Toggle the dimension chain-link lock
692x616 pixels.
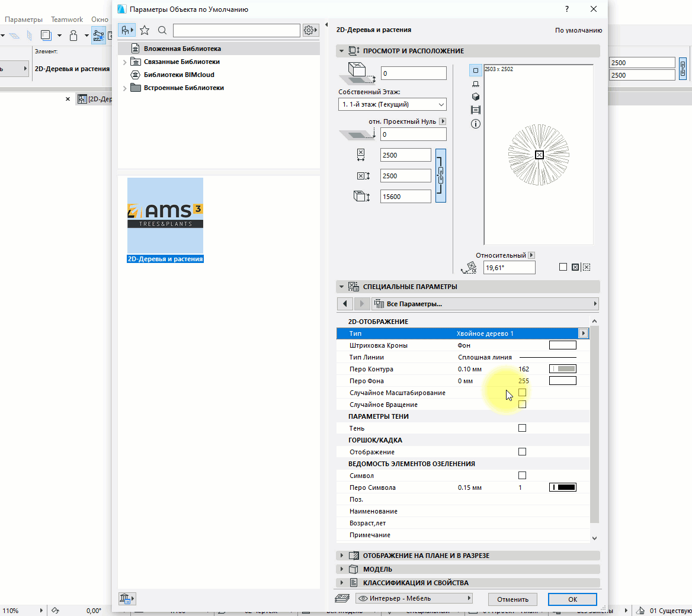pyautogui.click(x=440, y=176)
